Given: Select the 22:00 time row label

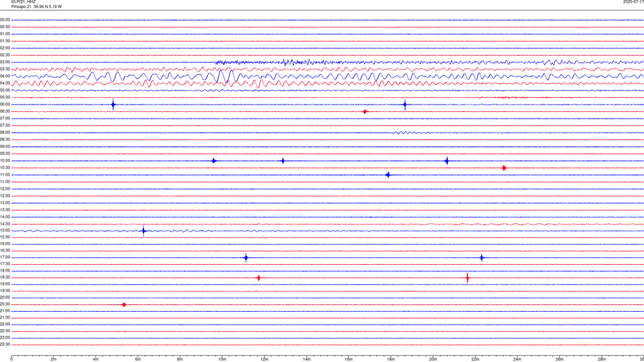Looking at the screenshot, I should (x=5, y=324).
